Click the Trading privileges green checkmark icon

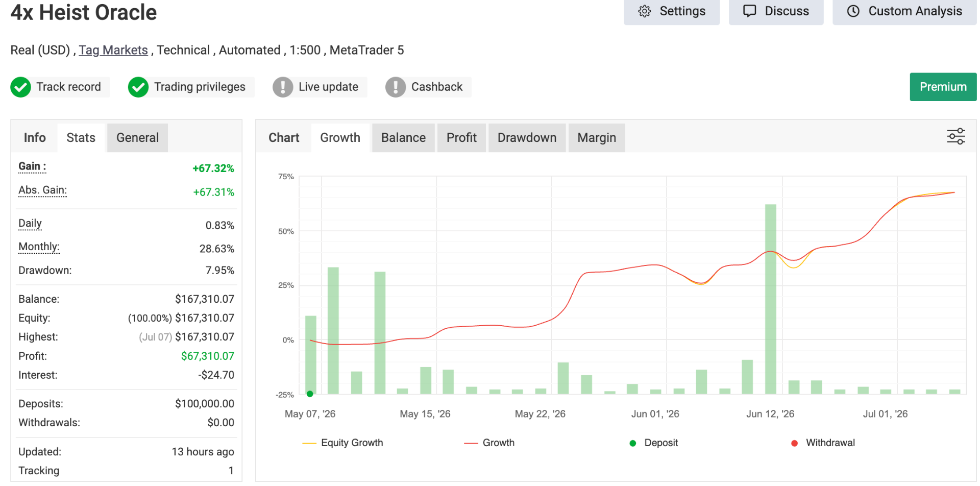pos(138,87)
